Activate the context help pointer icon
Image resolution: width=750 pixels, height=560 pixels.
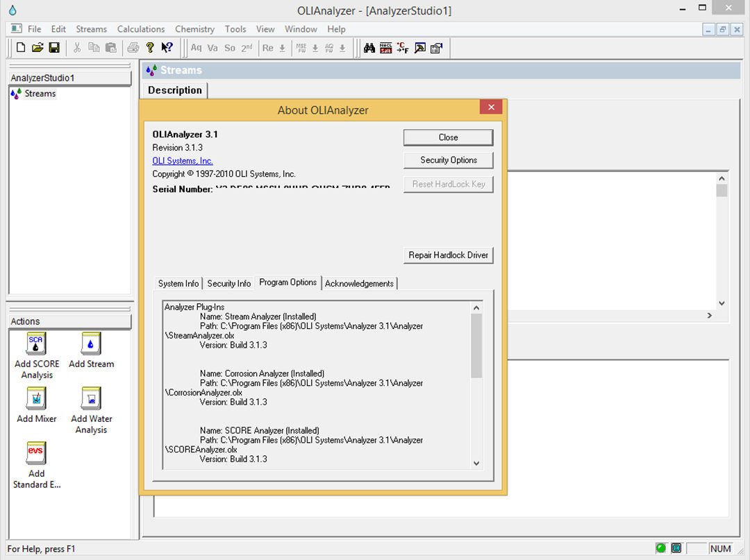click(167, 47)
